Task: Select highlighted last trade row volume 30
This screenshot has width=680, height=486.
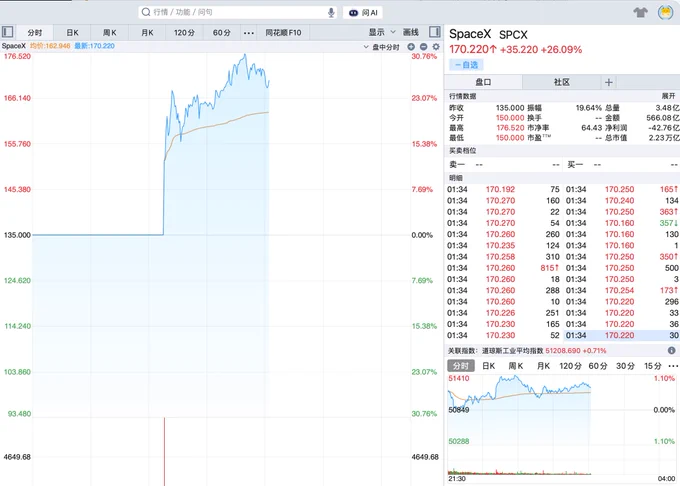Action: tap(622, 335)
